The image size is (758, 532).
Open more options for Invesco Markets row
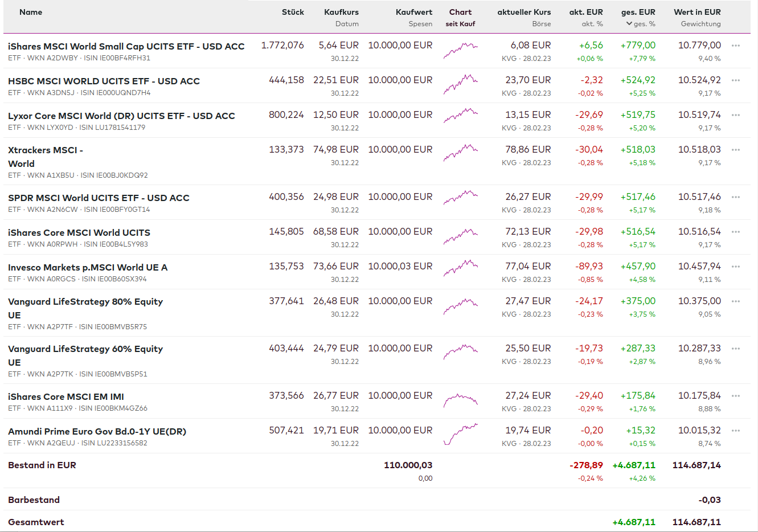tap(736, 267)
